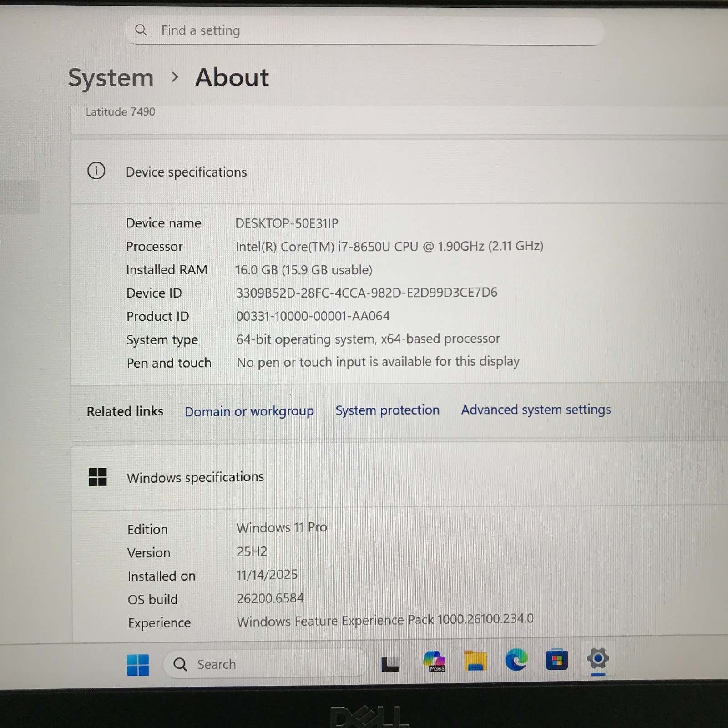Launch the Microsoft 365 Copilot app
The width and height of the screenshot is (728, 728).
tap(434, 662)
